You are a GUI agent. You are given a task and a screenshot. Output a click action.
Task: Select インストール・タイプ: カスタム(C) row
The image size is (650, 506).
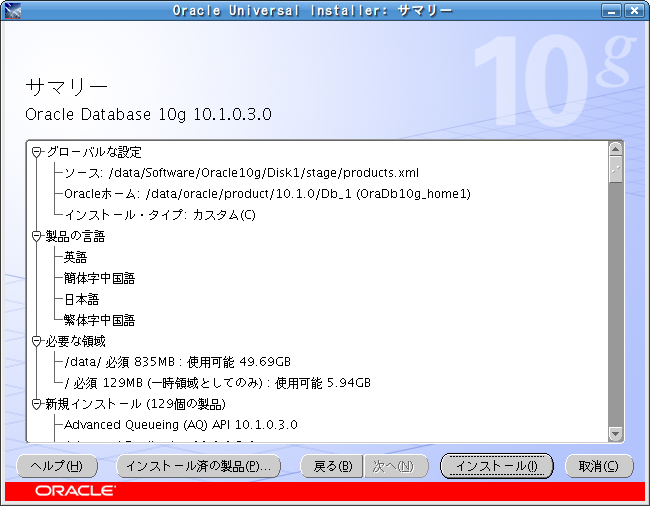160,215
